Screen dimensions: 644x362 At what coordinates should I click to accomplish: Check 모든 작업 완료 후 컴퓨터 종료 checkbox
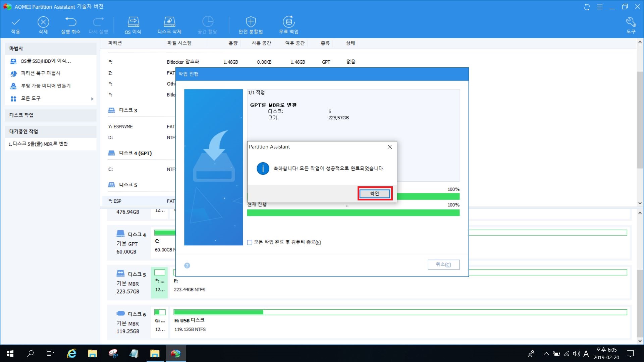[x=250, y=242]
